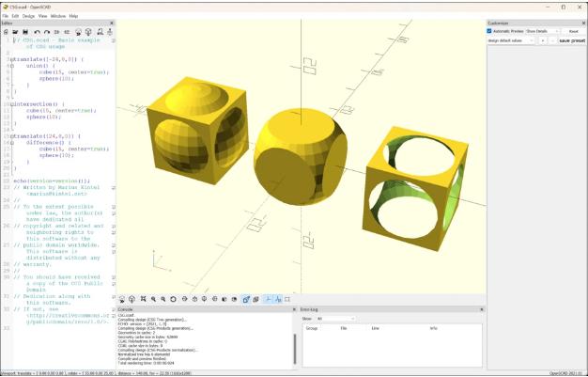The height and width of the screenshot is (377, 588).
Task: Open the Show: All filter dropdown in Error-log
Action: click(335, 319)
